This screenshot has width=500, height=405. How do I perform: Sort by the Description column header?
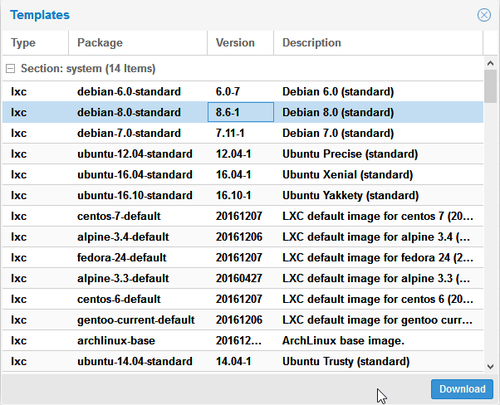point(378,43)
